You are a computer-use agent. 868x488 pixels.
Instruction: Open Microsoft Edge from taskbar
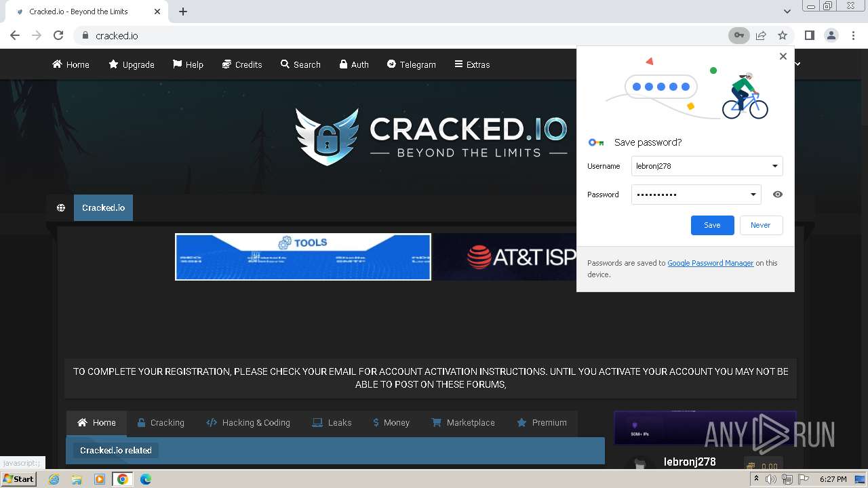(146, 479)
